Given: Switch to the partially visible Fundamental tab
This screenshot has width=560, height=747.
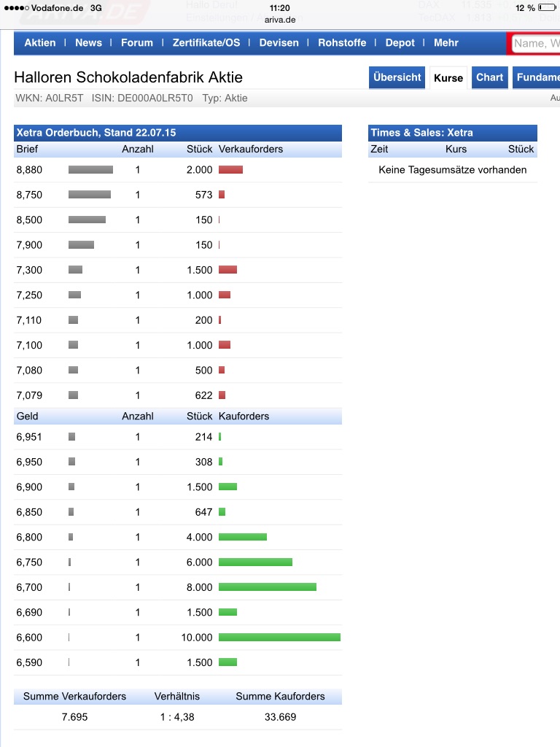Looking at the screenshot, I should (x=537, y=77).
